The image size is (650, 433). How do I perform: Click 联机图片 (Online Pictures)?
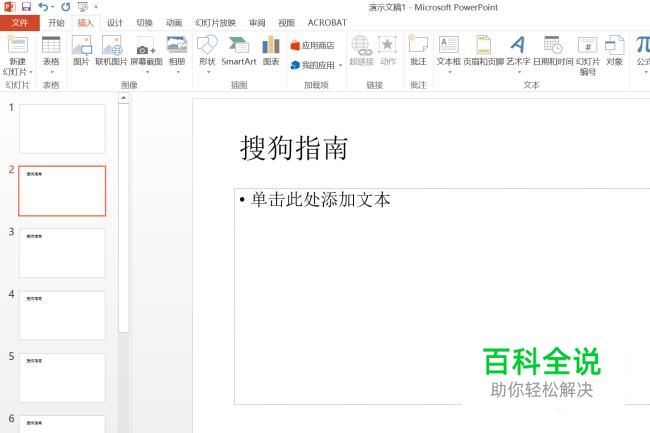tap(112, 50)
